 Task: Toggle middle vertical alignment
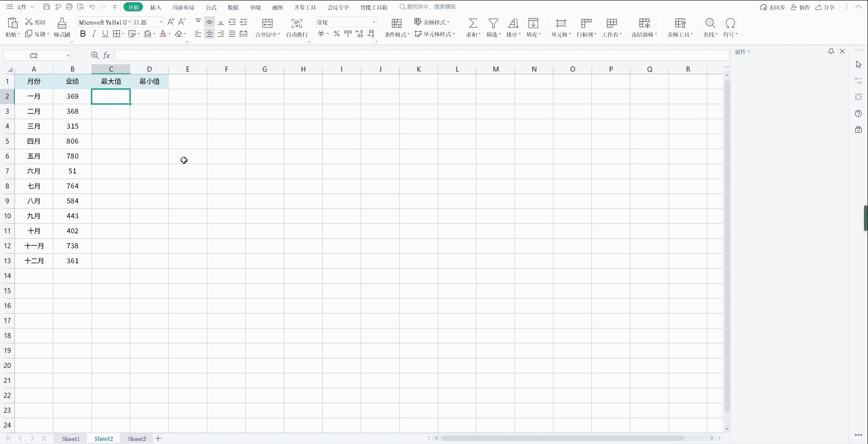click(x=210, y=22)
